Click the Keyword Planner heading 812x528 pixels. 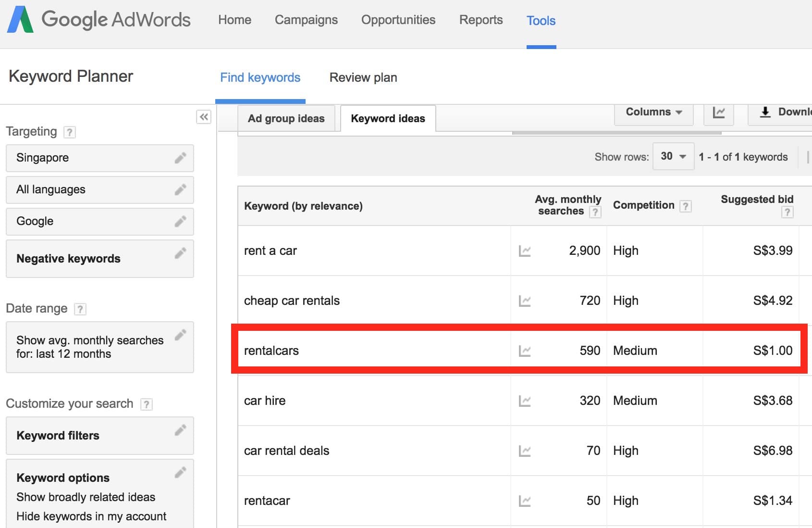pos(71,76)
